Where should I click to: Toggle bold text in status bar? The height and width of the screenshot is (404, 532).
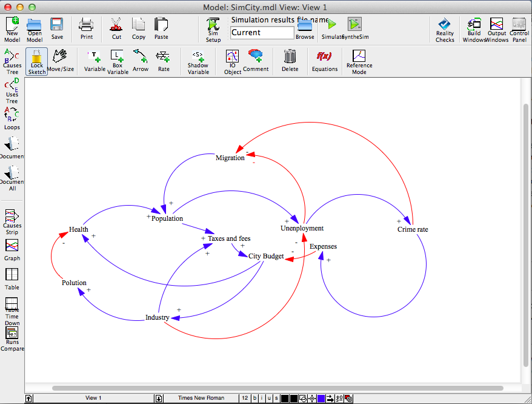pyautogui.click(x=256, y=398)
